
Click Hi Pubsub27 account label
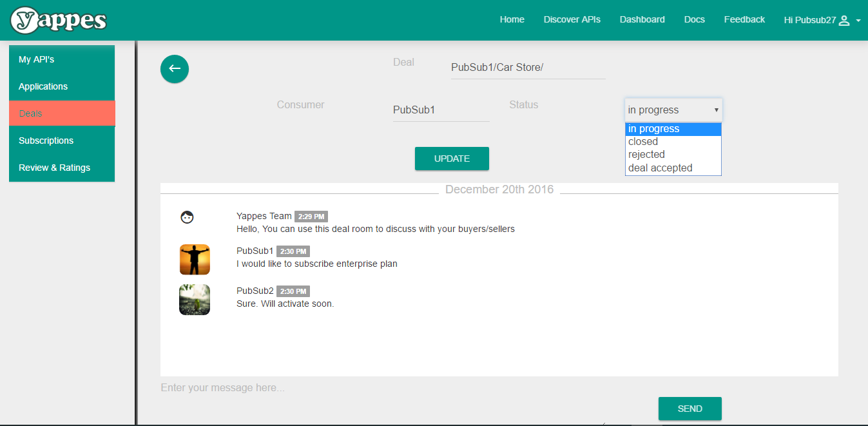click(x=809, y=20)
